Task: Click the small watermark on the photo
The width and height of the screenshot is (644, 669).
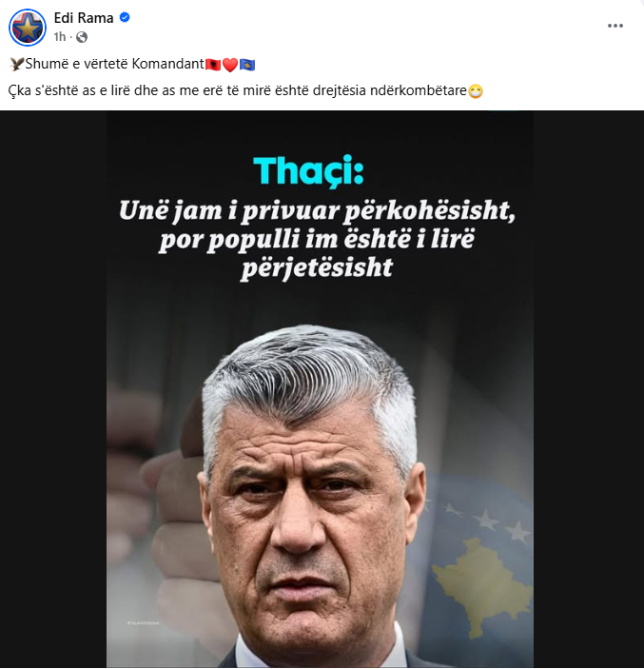Action: pos(144,623)
